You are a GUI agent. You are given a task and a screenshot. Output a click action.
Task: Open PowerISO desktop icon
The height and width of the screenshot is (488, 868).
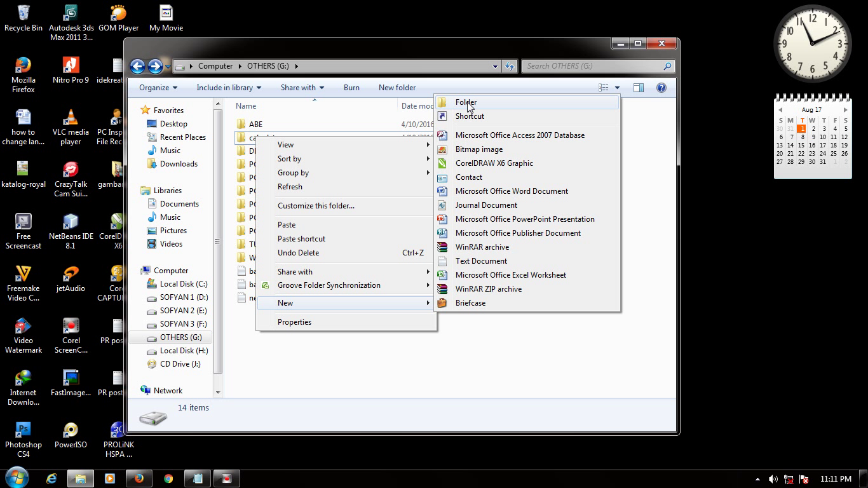point(71,435)
